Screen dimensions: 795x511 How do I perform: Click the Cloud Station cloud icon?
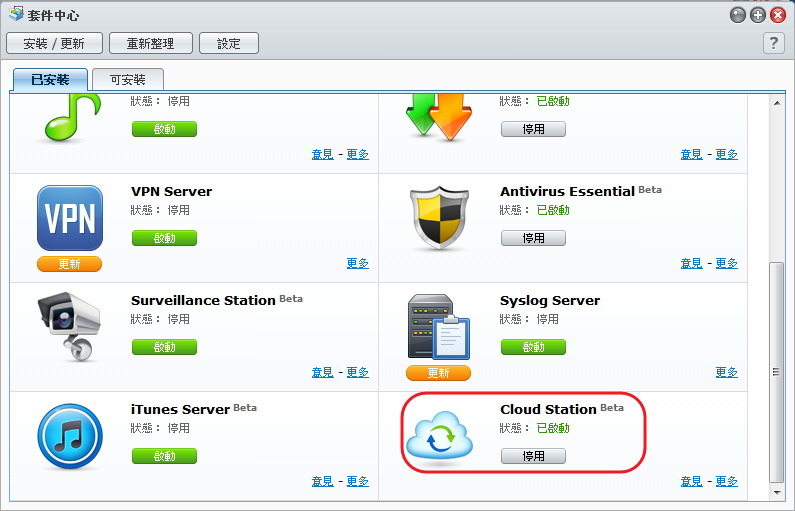click(x=439, y=437)
